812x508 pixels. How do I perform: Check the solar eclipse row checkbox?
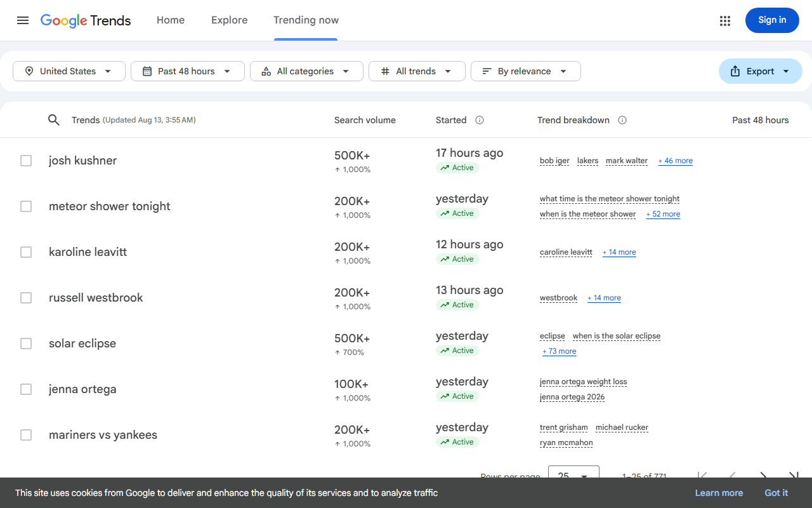pos(26,344)
